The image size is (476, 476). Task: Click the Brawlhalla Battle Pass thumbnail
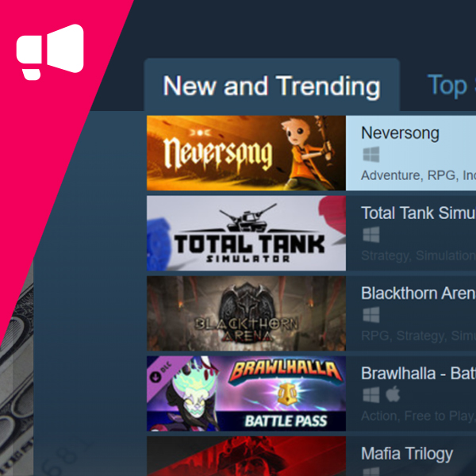point(246,393)
